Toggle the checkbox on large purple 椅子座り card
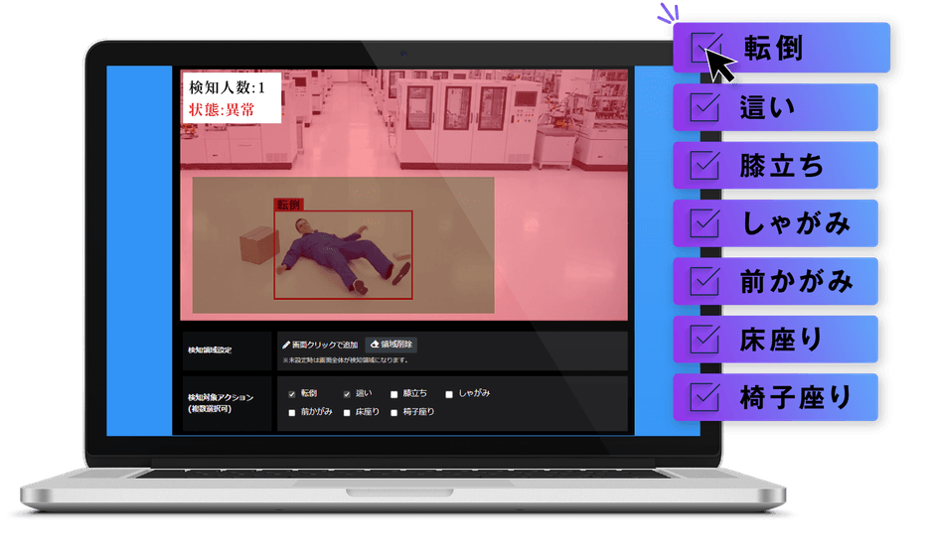The width and height of the screenshot is (934, 560). tap(704, 397)
